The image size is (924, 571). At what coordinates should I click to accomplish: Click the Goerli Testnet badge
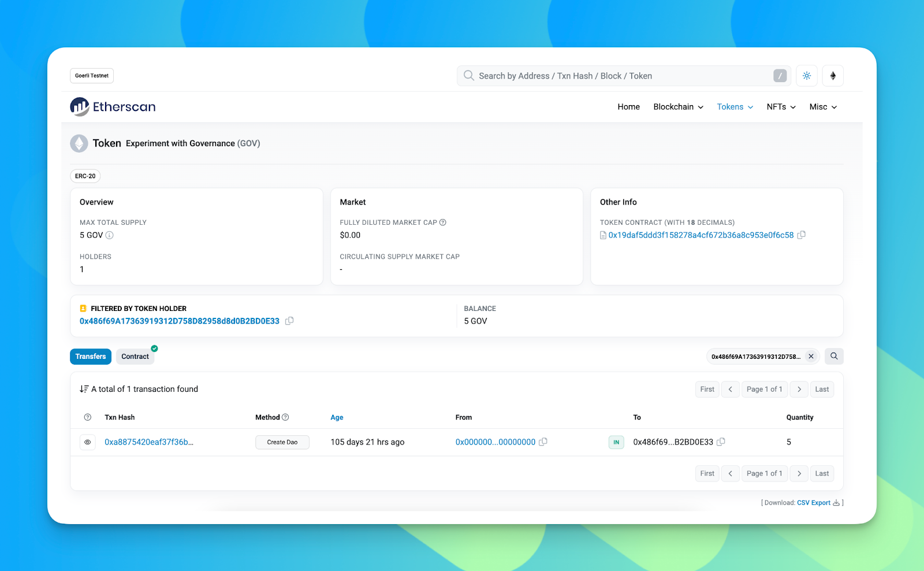(x=92, y=76)
